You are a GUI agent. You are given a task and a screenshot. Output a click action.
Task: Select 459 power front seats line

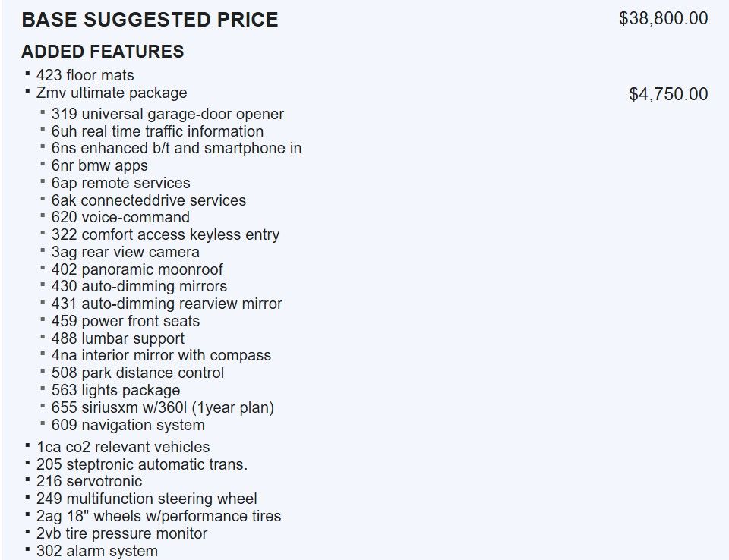coord(125,321)
